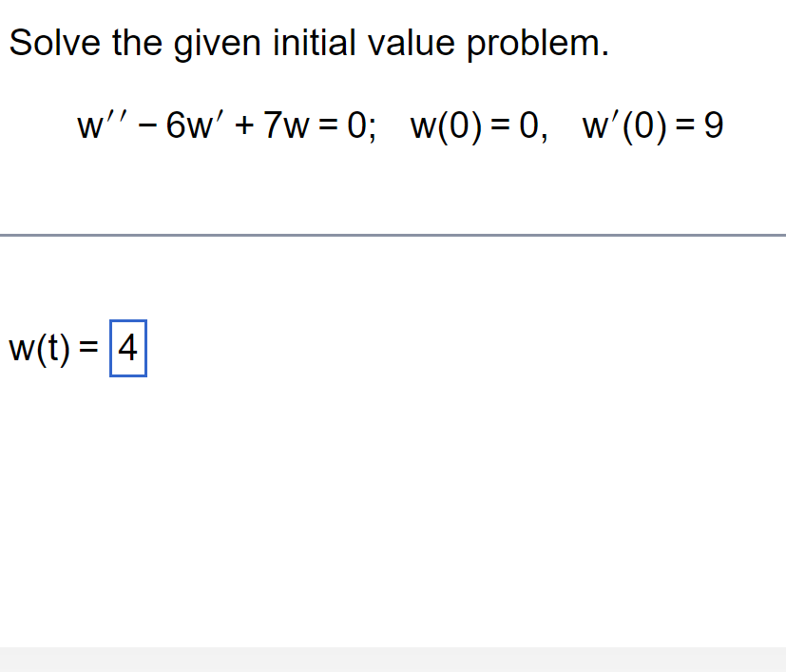Click the nine in w'(0) = 9
This screenshot has height=672, width=786.
(x=715, y=125)
